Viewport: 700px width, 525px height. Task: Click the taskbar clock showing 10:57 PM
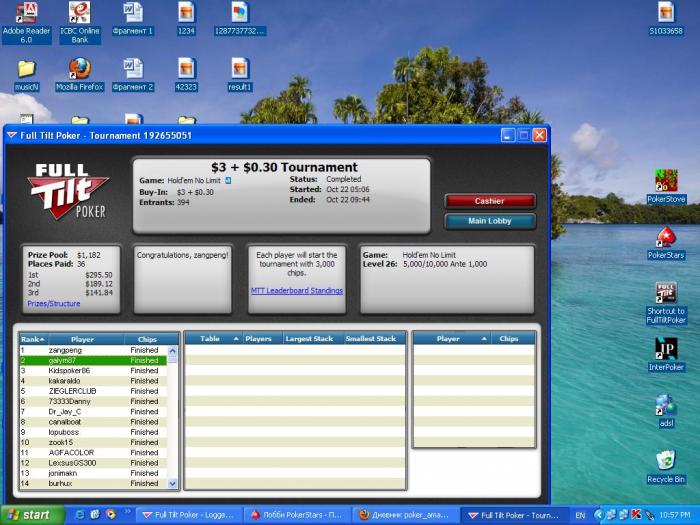click(x=675, y=515)
